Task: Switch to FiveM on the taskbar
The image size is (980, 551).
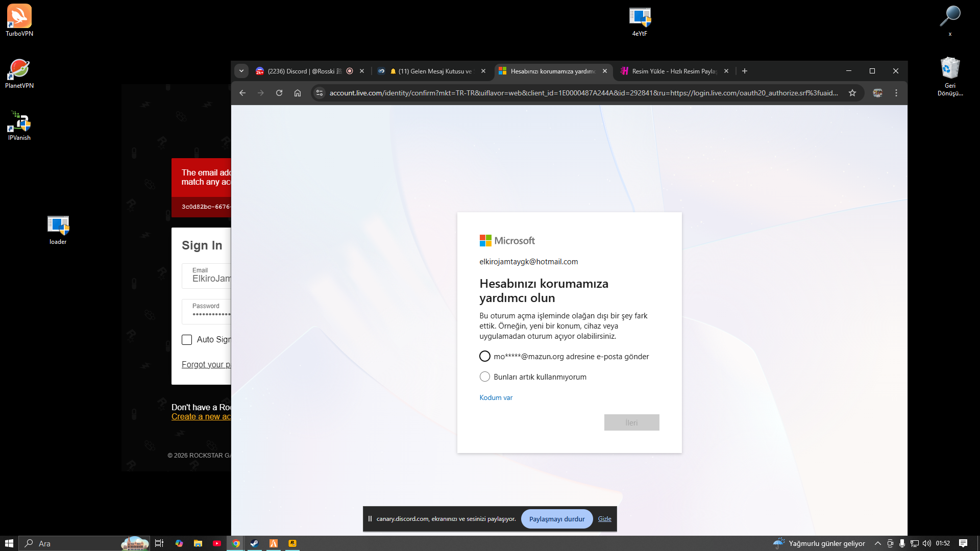Action: pyautogui.click(x=274, y=543)
